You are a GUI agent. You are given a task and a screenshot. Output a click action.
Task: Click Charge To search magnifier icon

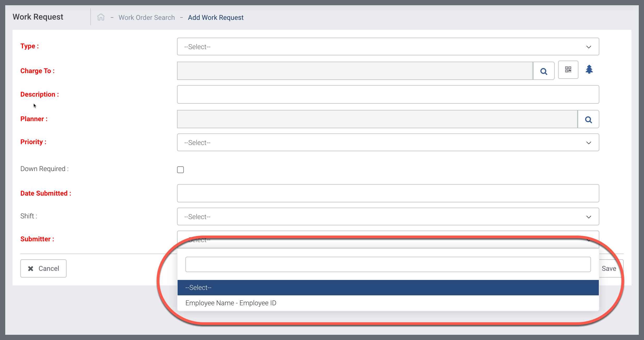tap(544, 71)
